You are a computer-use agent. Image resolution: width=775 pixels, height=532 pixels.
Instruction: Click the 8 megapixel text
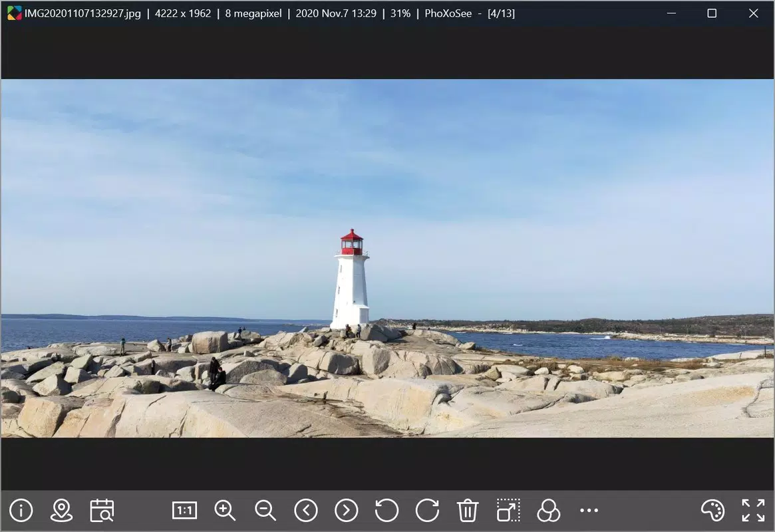click(x=253, y=13)
